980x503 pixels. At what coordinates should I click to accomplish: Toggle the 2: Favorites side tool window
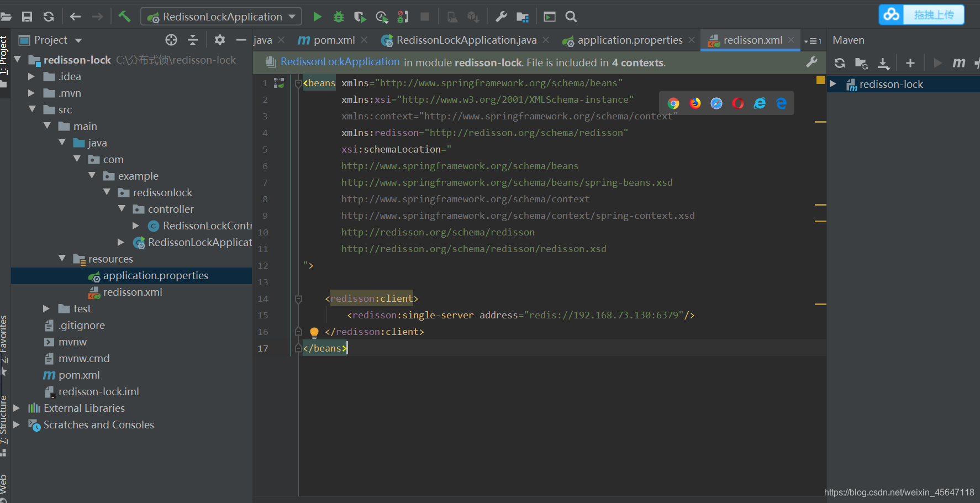tap(4, 345)
